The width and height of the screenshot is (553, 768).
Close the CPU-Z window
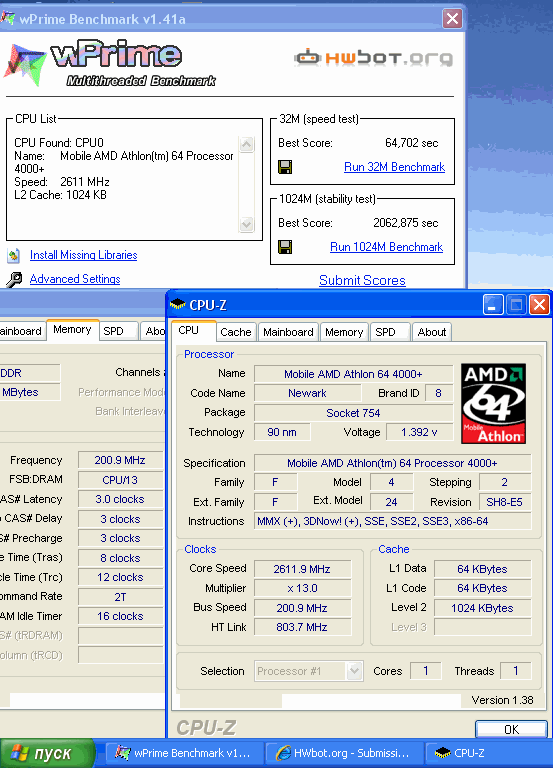[539, 305]
